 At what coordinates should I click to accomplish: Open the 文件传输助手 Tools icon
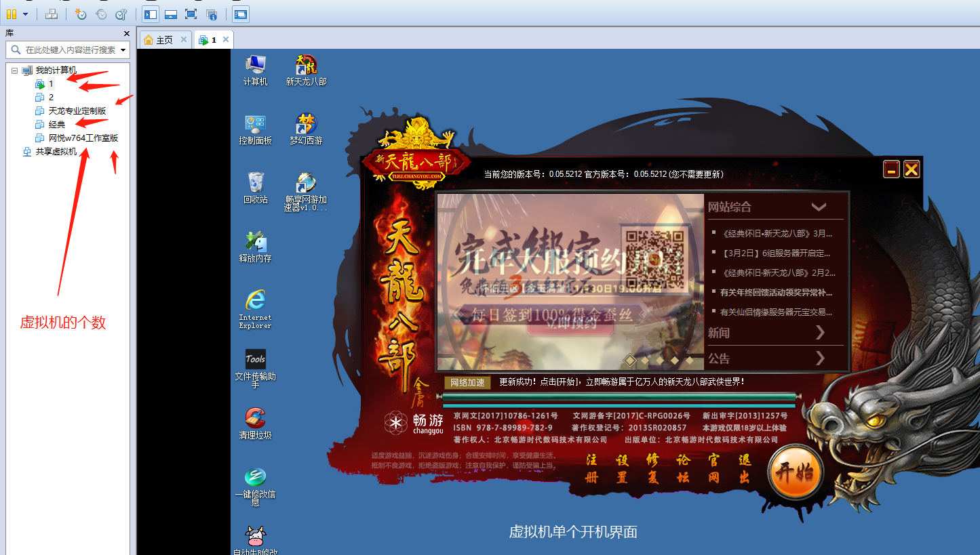[256, 369]
